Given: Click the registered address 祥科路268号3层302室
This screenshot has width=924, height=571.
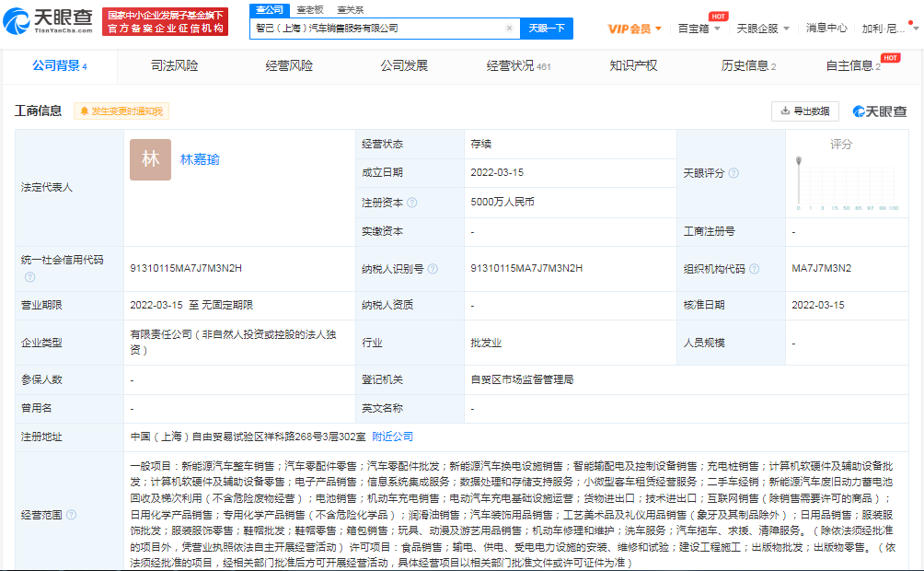Looking at the screenshot, I should click(248, 437).
